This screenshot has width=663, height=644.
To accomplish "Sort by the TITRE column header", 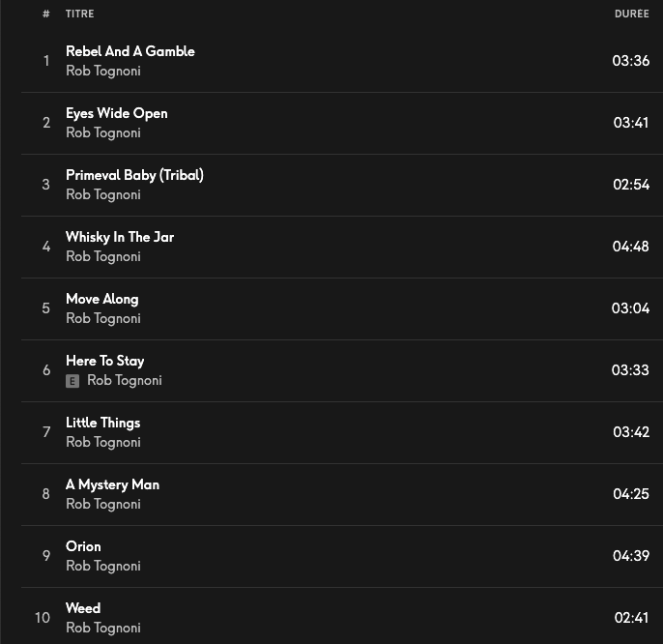I will 80,14.
